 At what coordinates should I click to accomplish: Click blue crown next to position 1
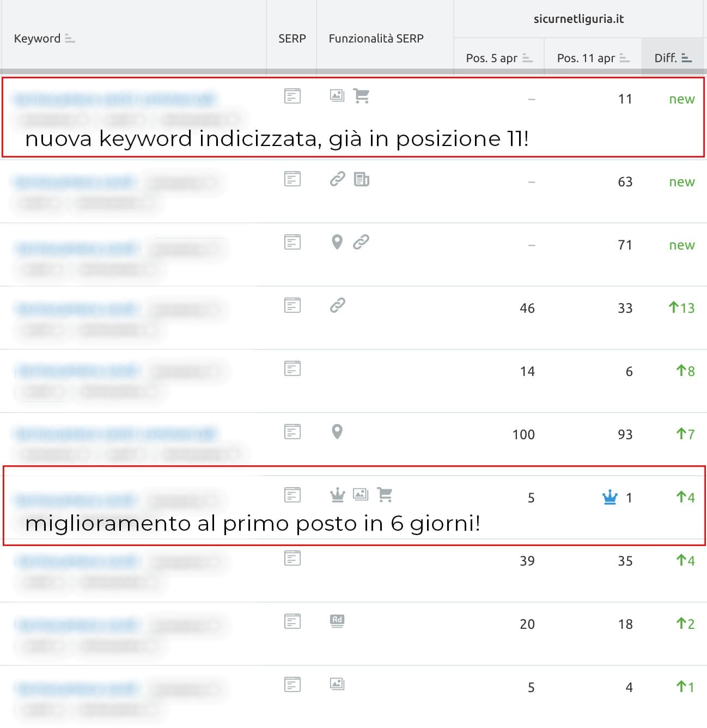click(610, 498)
